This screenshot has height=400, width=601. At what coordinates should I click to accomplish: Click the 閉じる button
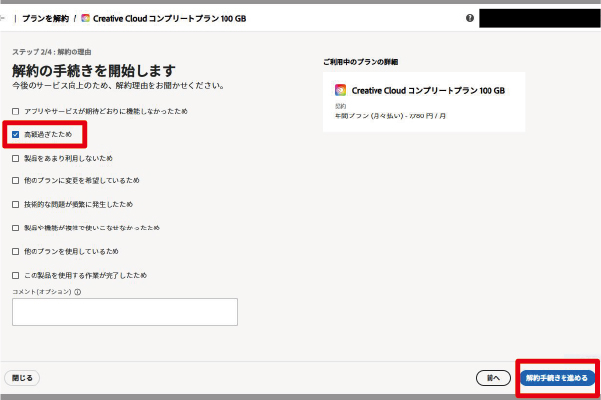[x=22, y=378]
